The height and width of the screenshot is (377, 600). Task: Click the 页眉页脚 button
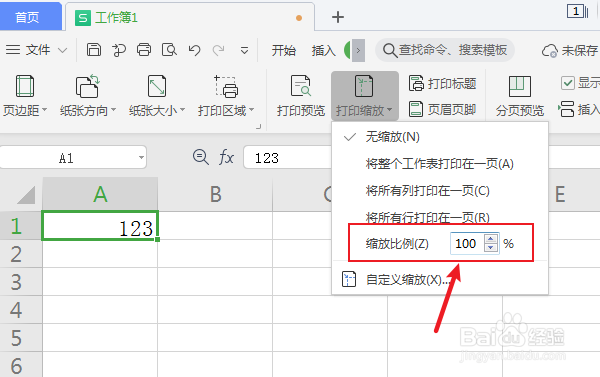pos(442,109)
